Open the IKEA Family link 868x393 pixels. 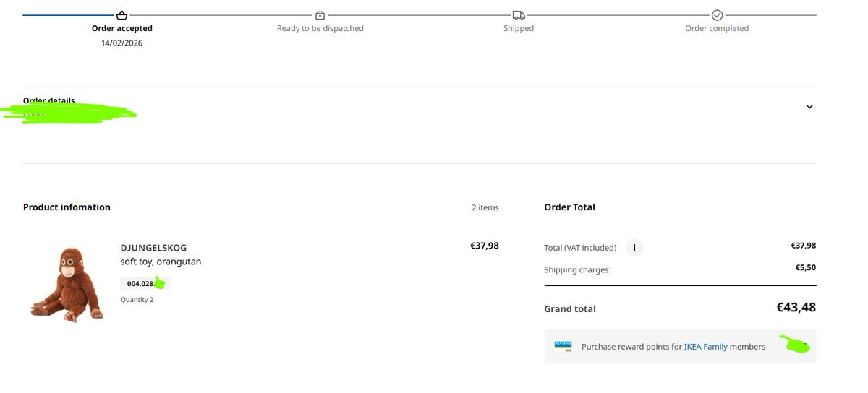pyautogui.click(x=706, y=347)
